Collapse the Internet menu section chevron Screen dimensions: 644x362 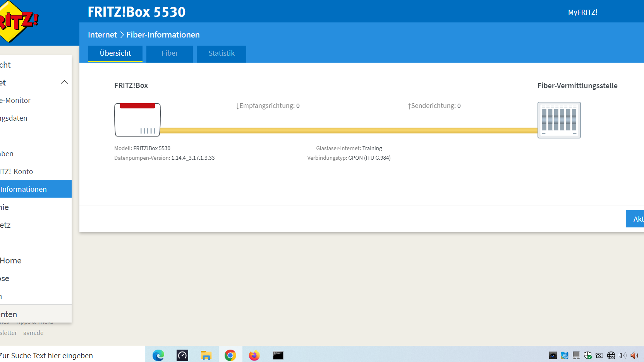[64, 82]
